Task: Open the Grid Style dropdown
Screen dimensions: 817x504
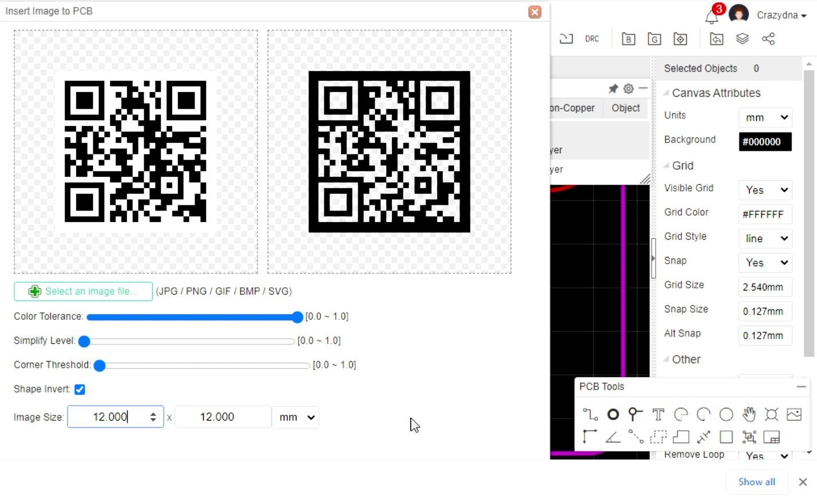Action: click(765, 239)
